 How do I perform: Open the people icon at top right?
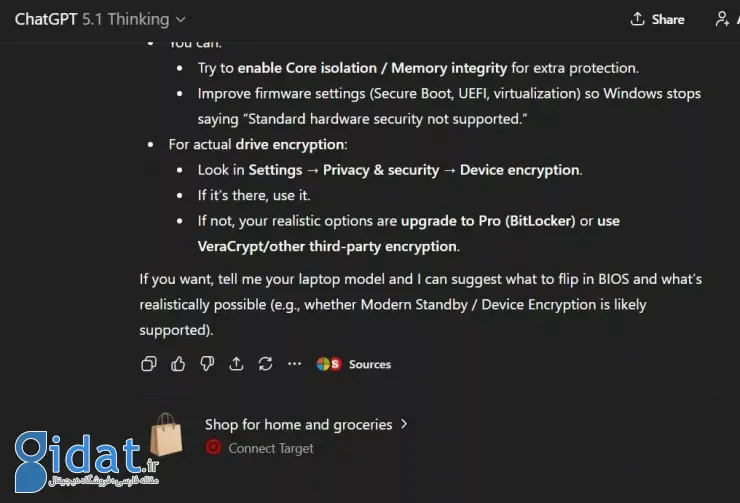click(724, 19)
